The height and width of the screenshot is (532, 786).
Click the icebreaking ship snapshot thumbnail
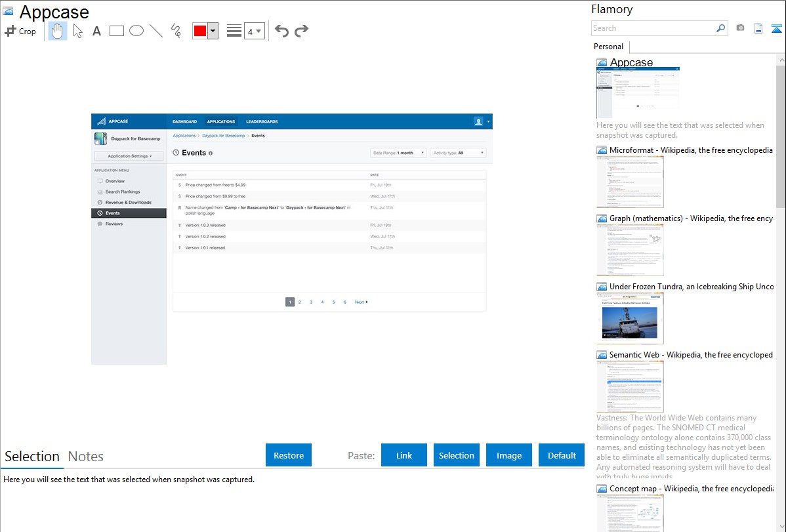(630, 318)
